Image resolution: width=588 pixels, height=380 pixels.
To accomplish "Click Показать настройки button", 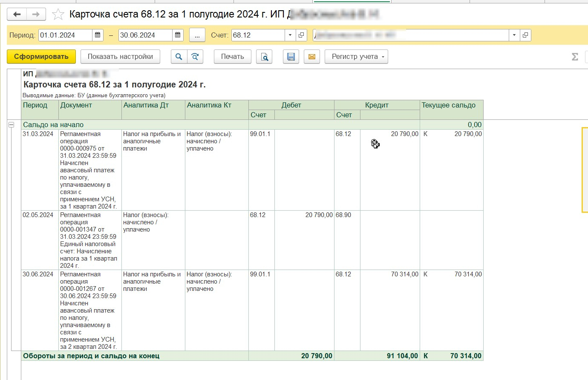I will [120, 57].
